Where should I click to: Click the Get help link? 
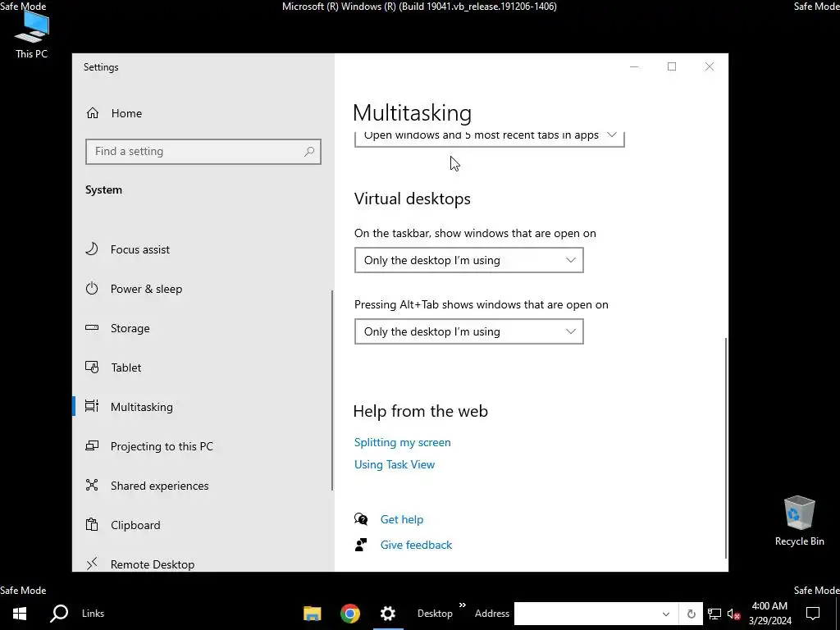point(402,519)
